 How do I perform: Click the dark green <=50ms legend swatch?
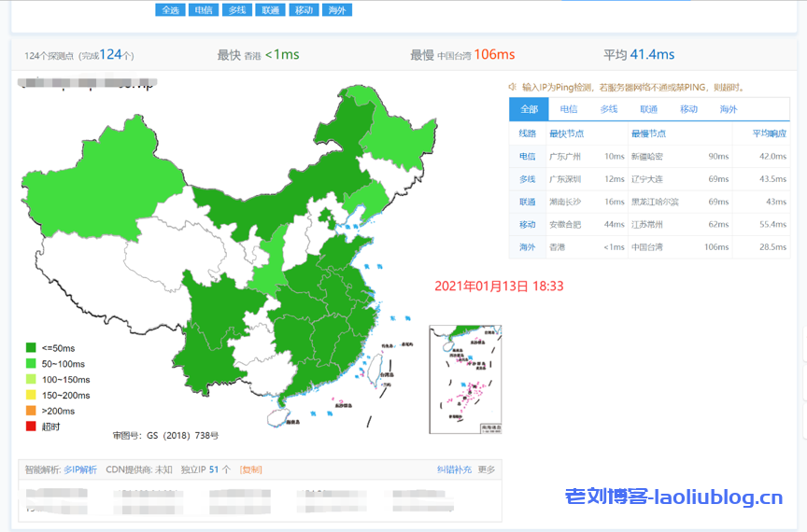[x=31, y=348]
